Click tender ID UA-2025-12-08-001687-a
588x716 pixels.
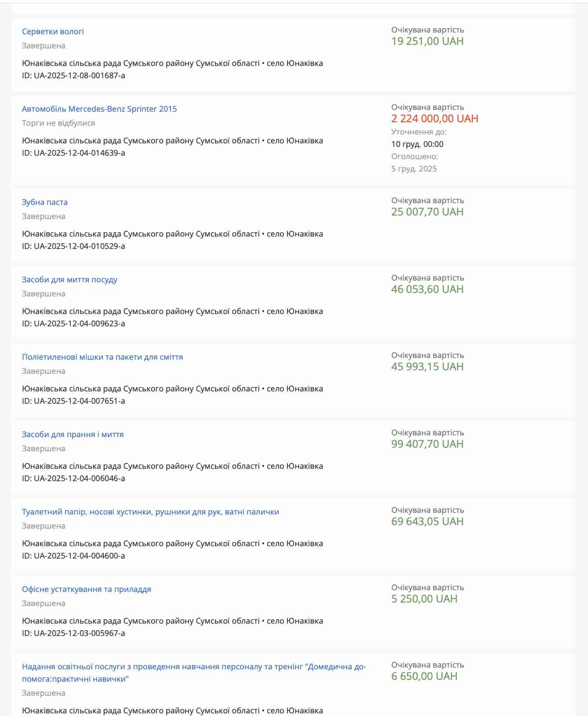pyautogui.click(x=73, y=76)
